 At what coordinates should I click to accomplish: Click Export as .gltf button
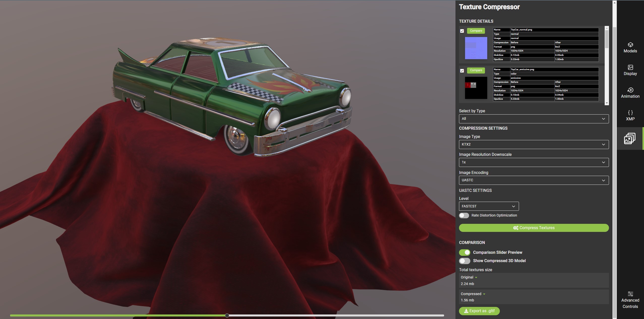(x=479, y=311)
